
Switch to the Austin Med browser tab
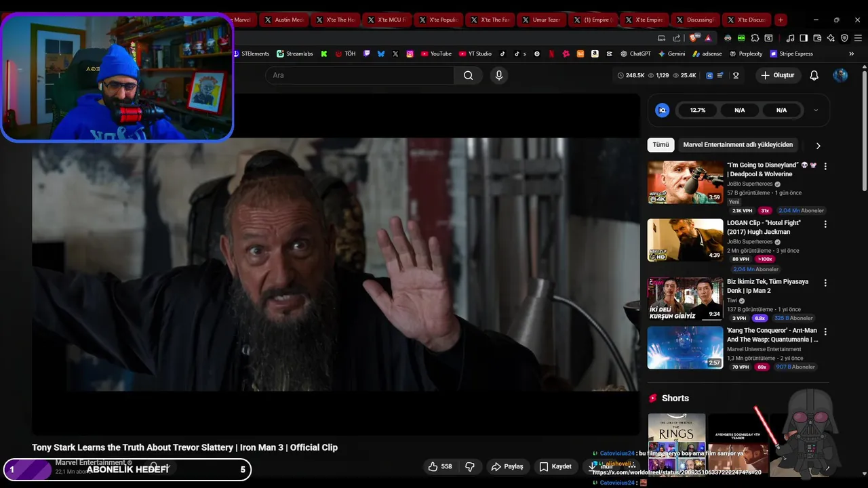click(283, 20)
